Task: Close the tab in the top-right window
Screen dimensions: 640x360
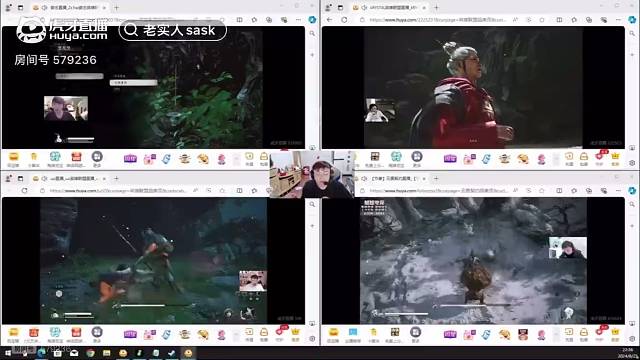Action: point(424,8)
